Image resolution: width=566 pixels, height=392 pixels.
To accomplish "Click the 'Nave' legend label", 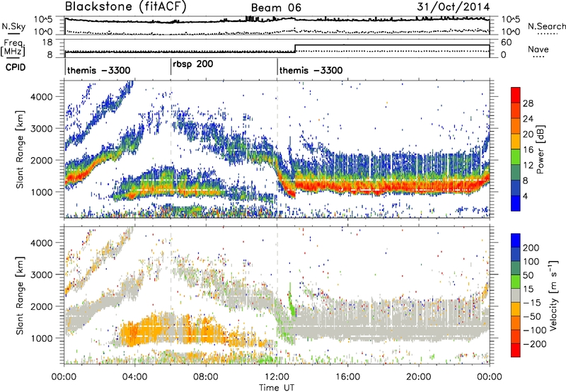I will click(x=538, y=50).
